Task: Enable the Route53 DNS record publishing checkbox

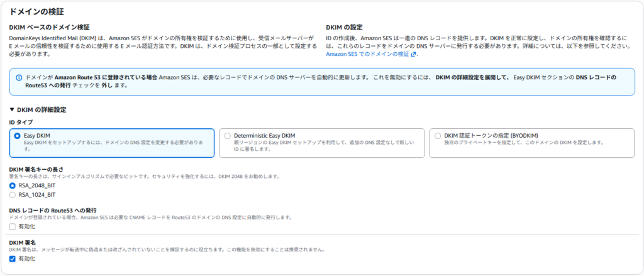Action: (13, 226)
